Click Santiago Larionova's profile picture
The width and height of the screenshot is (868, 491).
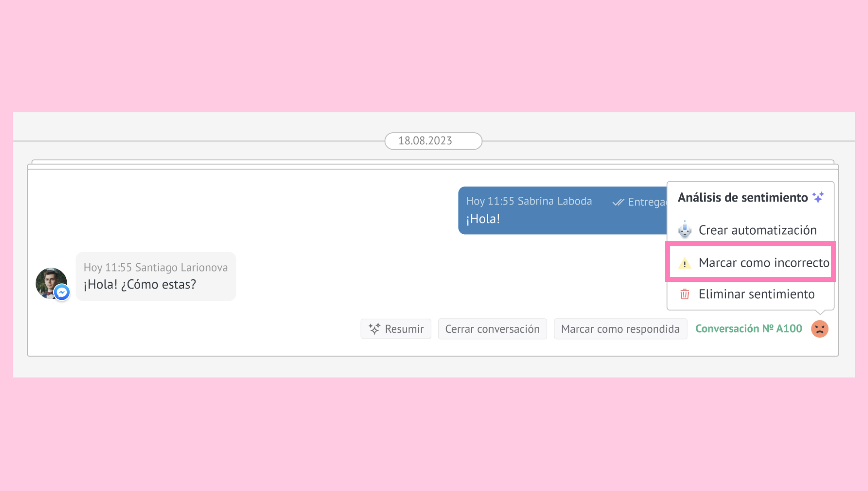coord(51,283)
